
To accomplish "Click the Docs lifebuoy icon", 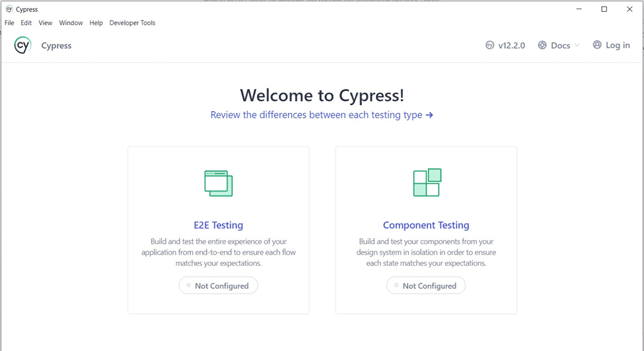I will (x=542, y=46).
